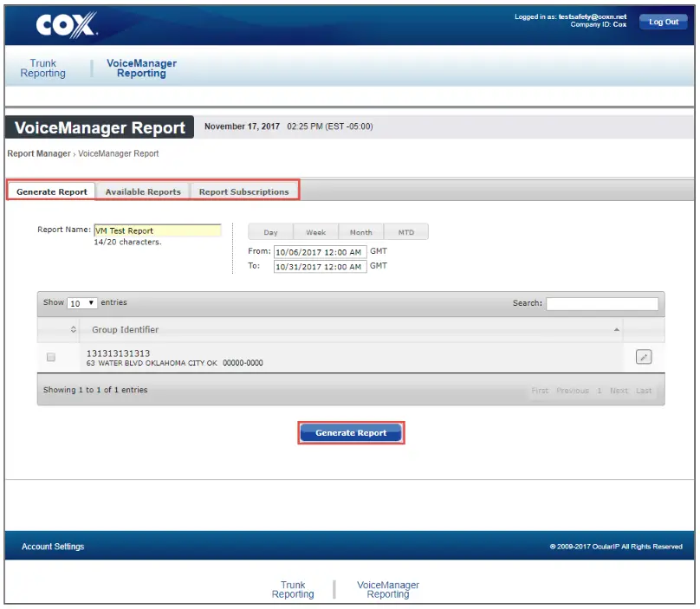
Task: Switch to the Available Reports tab
Action: (143, 191)
